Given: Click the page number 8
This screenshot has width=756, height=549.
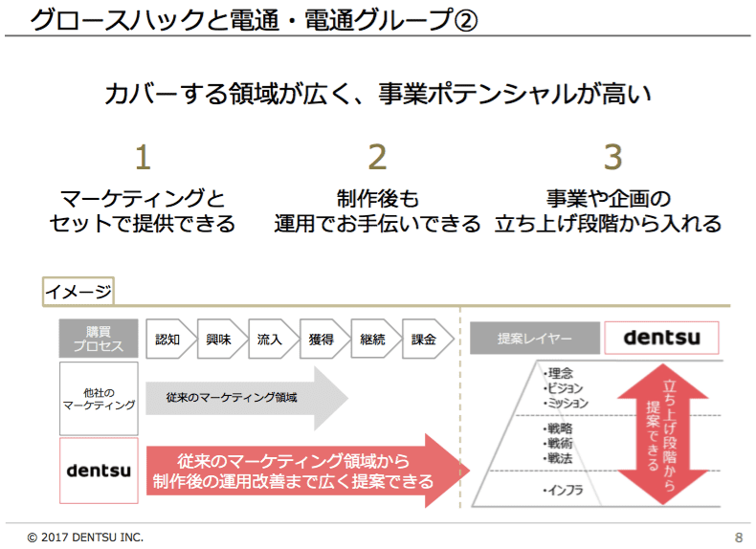Looking at the screenshot, I should click(x=739, y=537).
